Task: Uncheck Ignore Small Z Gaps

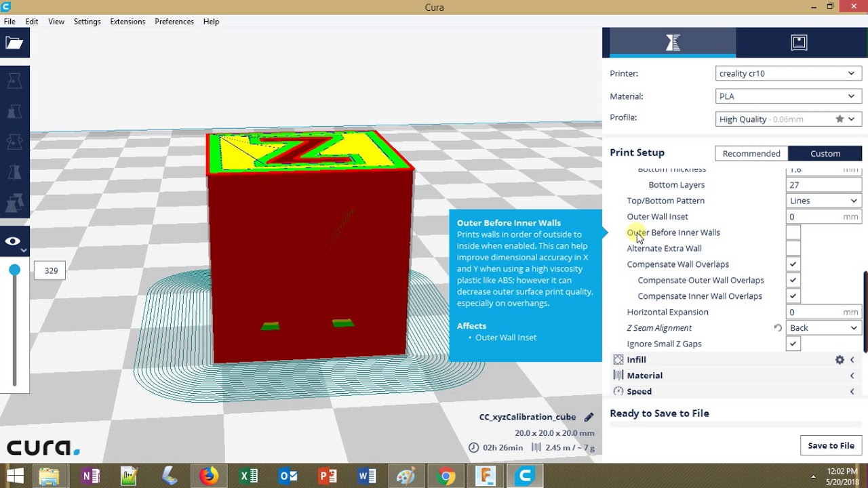Action: tap(793, 344)
